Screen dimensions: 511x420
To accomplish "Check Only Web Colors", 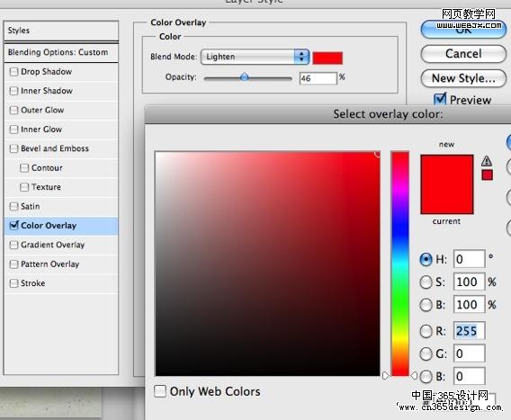I will point(160,391).
